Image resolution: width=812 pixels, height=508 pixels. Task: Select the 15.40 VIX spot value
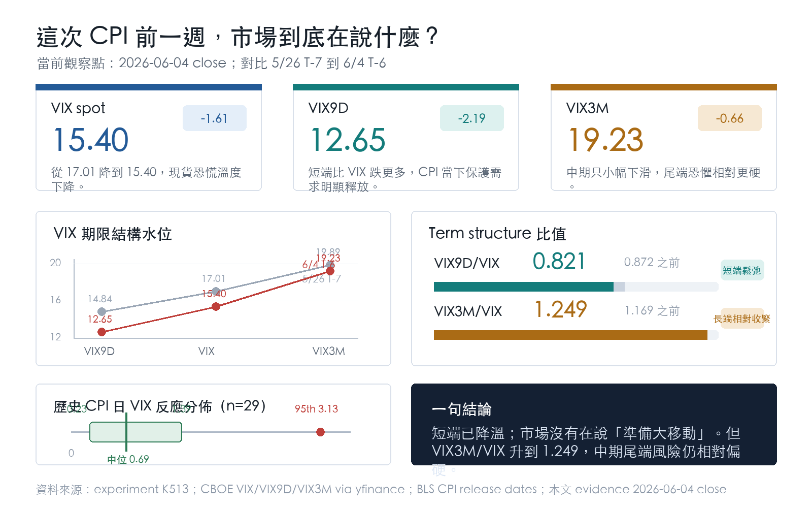pos(91,140)
